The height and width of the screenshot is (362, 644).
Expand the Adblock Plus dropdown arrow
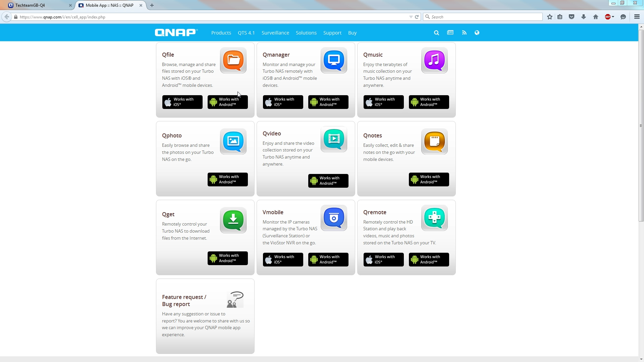[x=613, y=17]
